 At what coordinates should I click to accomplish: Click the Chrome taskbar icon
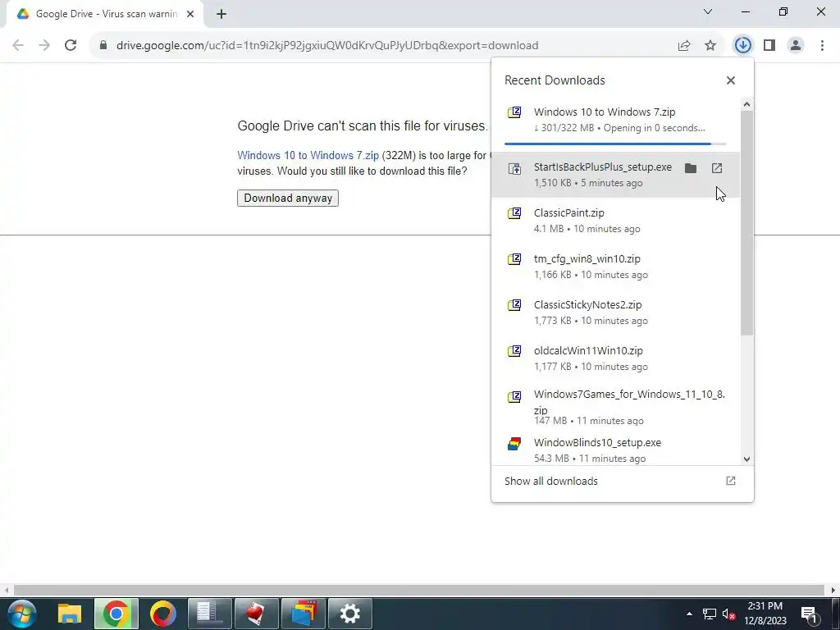[116, 614]
